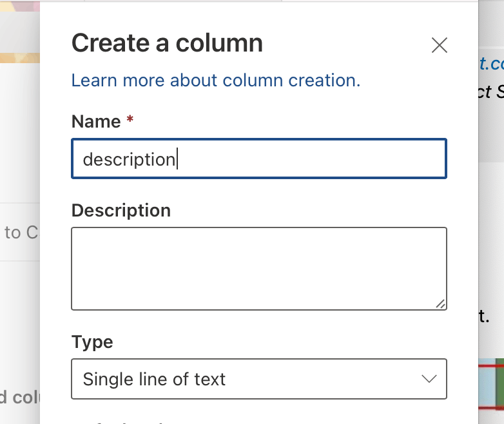Screen dimensions: 504x424
Task: Click the italic text under the background link
Action: [x=491, y=92]
